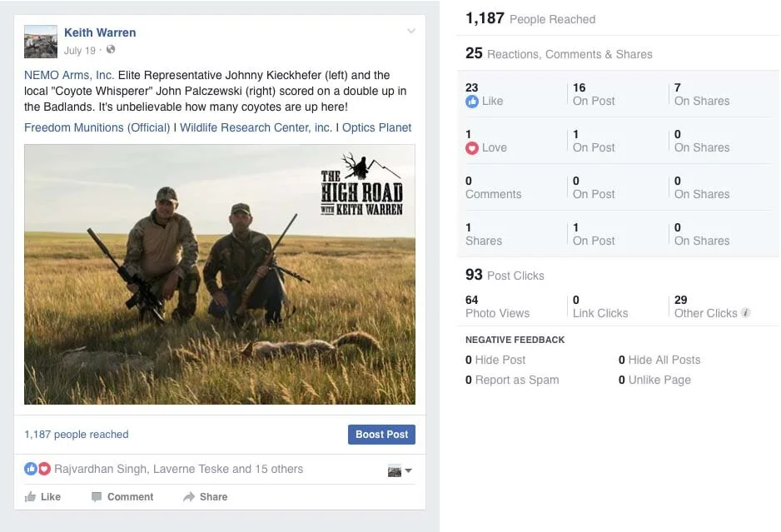
Task: Click the 1 Shares row label
Action: click(484, 234)
